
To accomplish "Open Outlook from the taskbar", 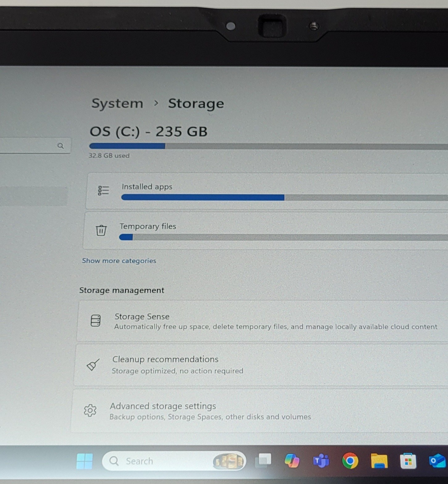I will [x=437, y=461].
